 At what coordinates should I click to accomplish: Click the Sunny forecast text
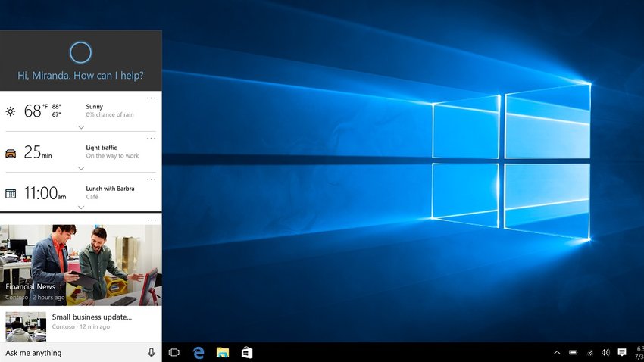tap(95, 106)
